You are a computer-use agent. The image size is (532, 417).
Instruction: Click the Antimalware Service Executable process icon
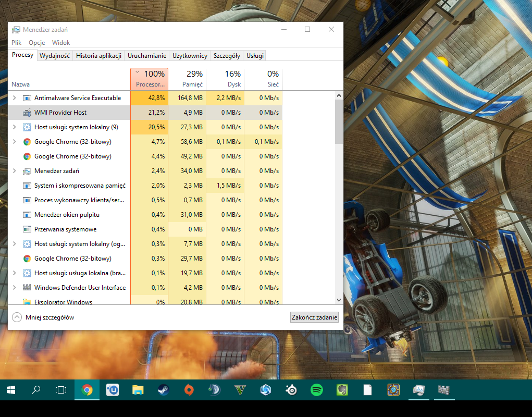27,98
